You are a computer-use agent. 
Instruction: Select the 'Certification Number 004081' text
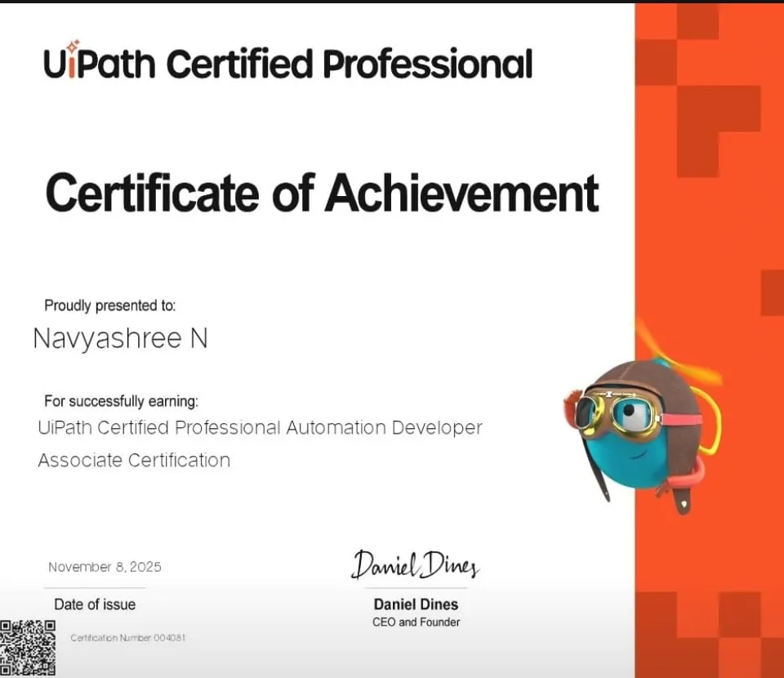coord(128,638)
